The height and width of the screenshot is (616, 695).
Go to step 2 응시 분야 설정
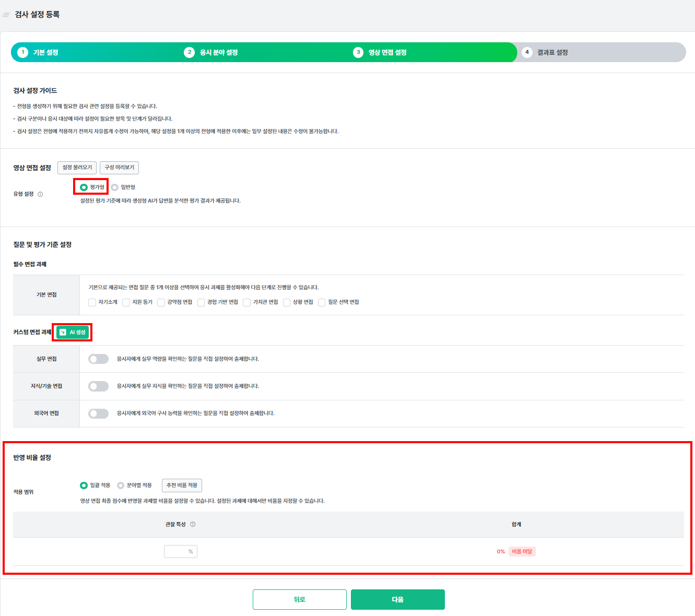[211, 52]
